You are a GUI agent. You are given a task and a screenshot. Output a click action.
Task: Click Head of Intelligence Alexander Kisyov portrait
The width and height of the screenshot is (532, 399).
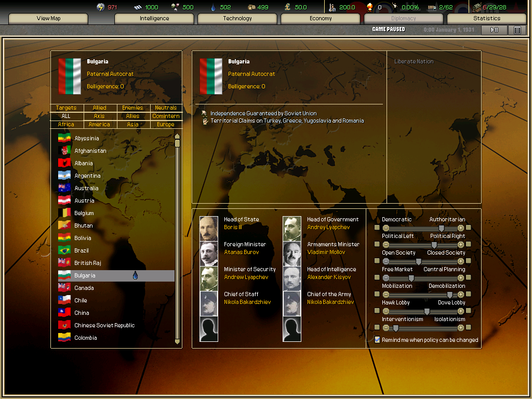point(292,278)
